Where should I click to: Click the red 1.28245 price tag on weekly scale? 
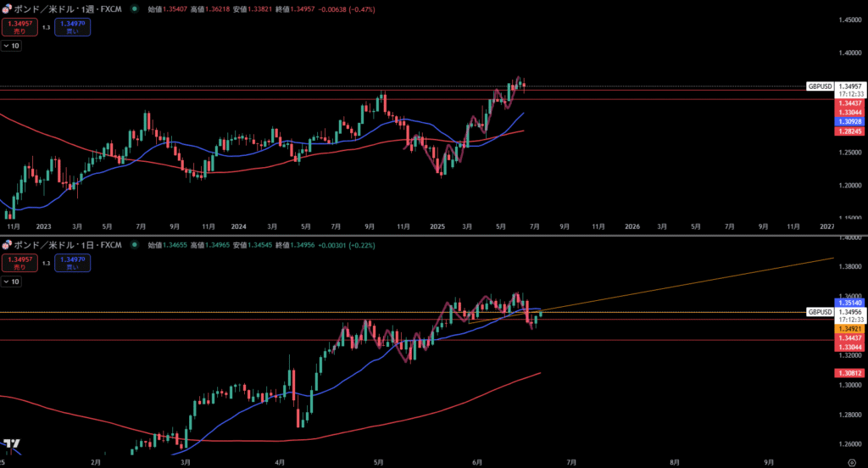click(849, 131)
